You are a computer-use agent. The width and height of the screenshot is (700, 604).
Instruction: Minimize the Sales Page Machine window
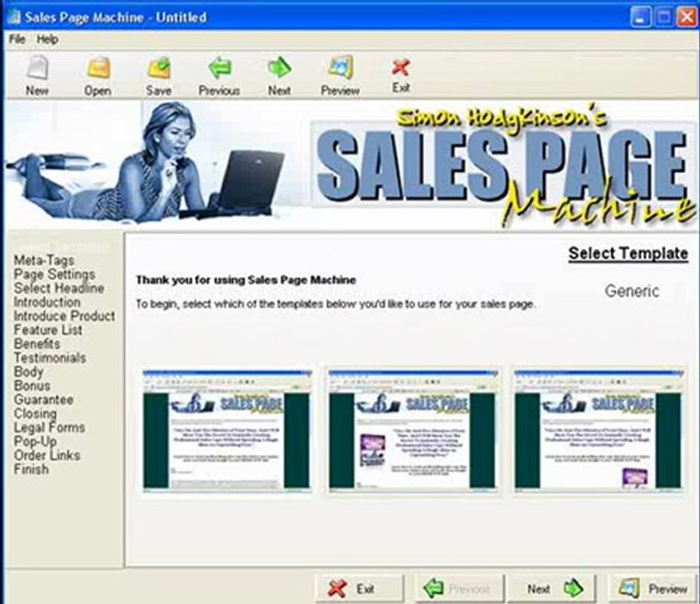640,18
